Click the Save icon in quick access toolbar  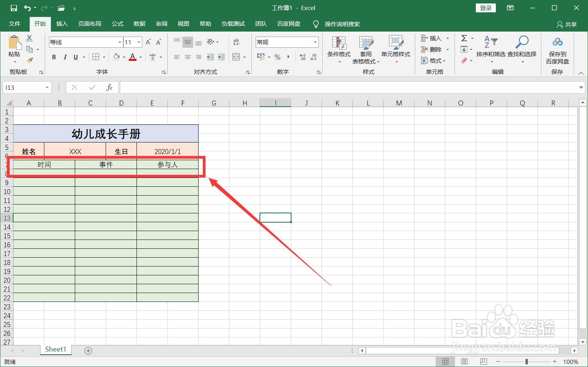click(14, 8)
